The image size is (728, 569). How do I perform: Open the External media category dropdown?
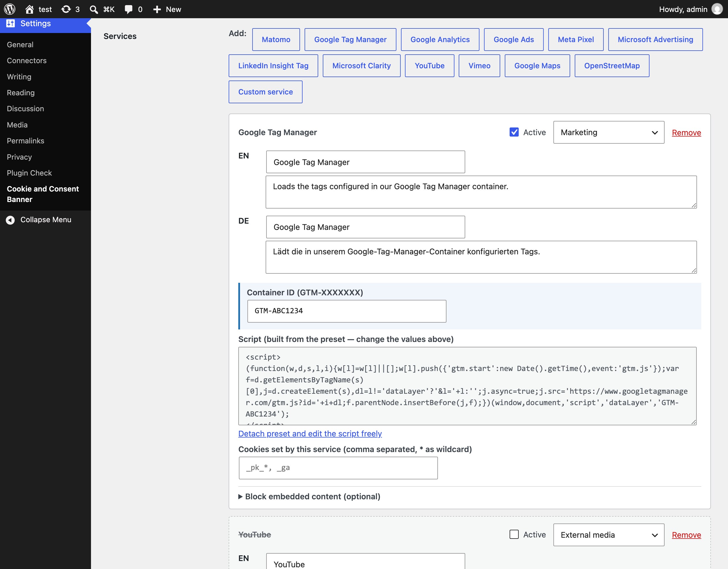[x=609, y=535]
